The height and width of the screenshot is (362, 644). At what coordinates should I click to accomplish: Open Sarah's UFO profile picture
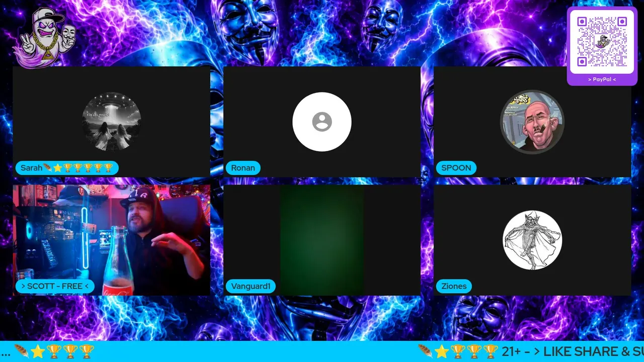click(x=112, y=122)
